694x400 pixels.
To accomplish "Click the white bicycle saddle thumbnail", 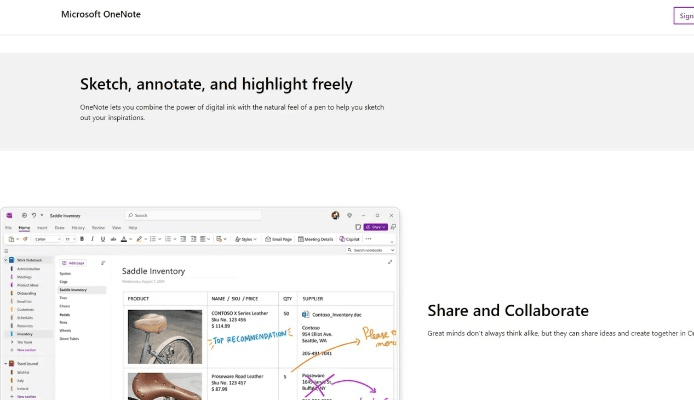I will (165, 335).
